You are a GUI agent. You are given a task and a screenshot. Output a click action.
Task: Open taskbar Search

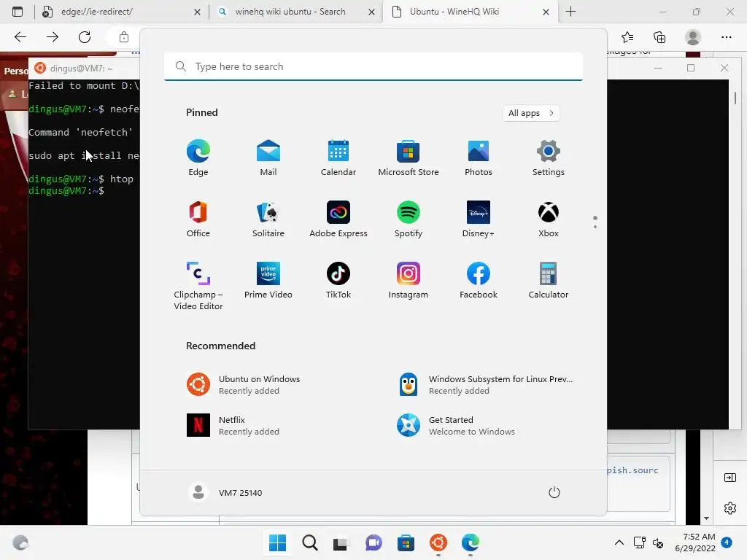click(309, 542)
